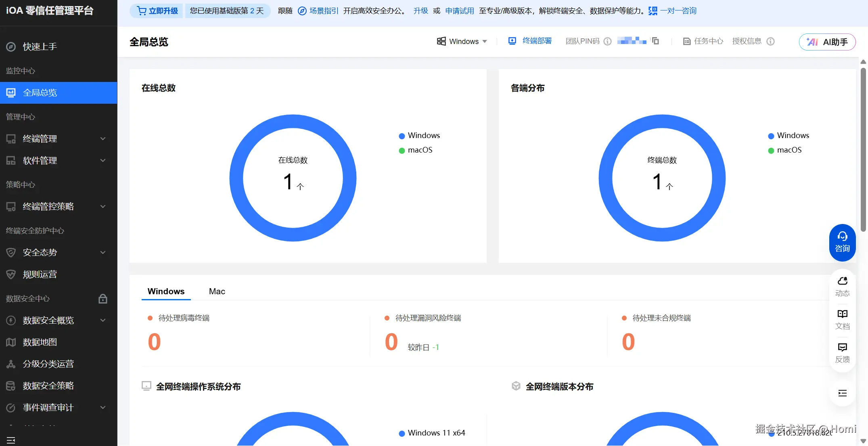Open 反馈 feedback icon in side panel

(842, 352)
